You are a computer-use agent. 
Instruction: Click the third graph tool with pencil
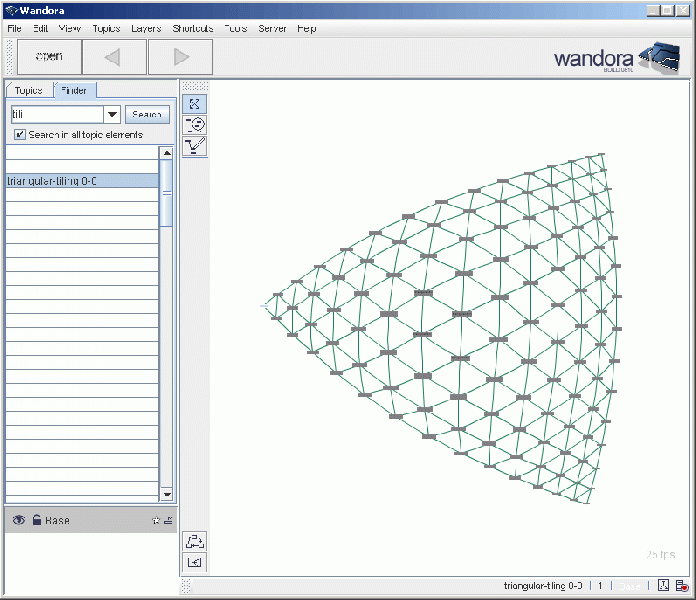tap(195, 146)
